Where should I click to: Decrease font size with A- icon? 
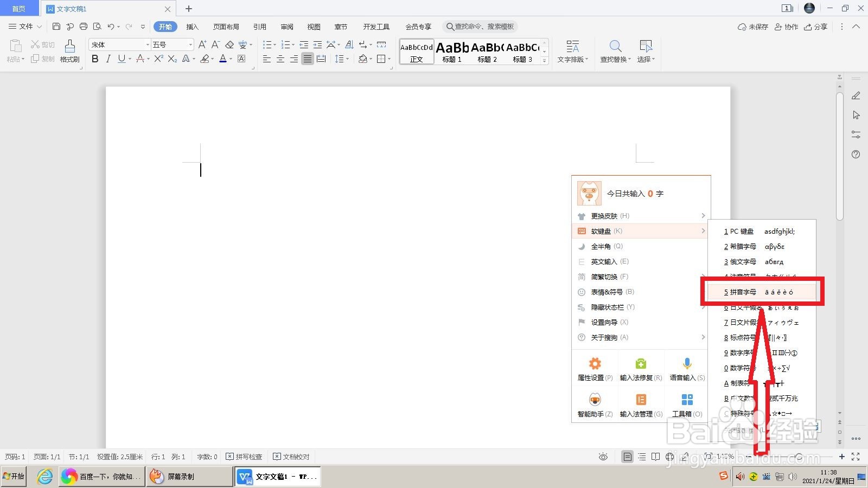[215, 44]
